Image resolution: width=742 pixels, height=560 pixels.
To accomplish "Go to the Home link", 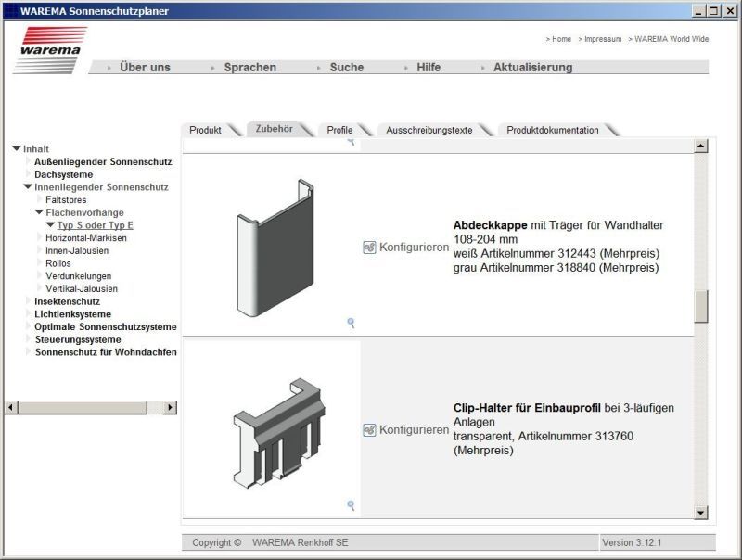I will point(561,39).
